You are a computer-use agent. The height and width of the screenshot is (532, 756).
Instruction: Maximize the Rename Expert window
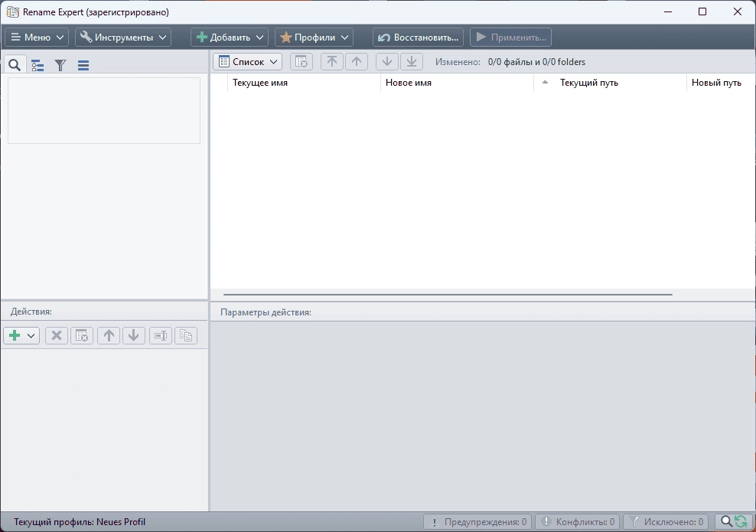(x=702, y=11)
